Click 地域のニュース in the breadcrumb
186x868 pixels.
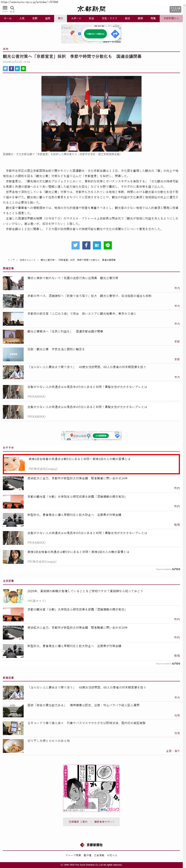tap(27, 260)
